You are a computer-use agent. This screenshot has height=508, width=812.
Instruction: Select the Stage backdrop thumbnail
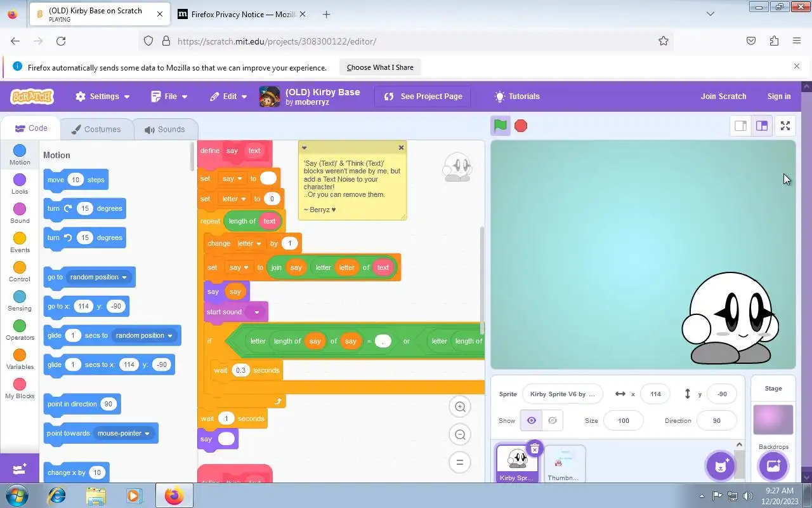[773, 419]
